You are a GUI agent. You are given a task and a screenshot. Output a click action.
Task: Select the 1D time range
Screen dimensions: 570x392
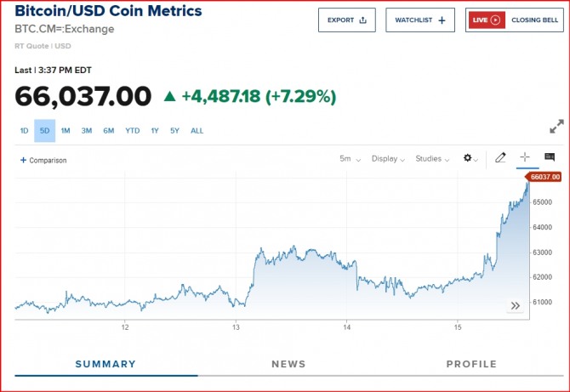[x=24, y=131]
